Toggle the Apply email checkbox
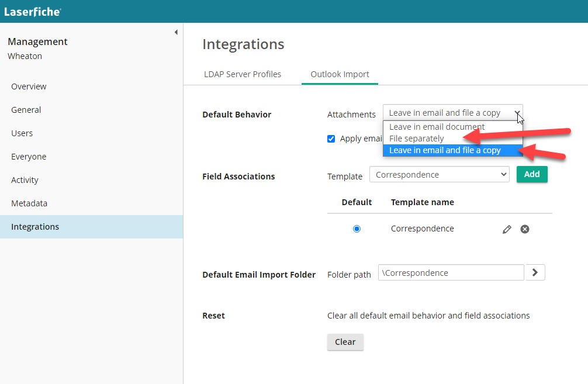This screenshot has width=588, height=384. [x=331, y=139]
